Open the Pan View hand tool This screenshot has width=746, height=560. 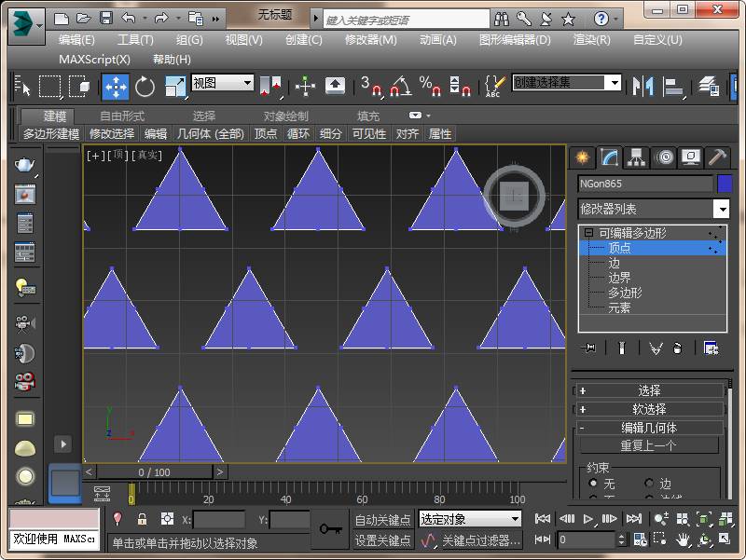click(683, 540)
